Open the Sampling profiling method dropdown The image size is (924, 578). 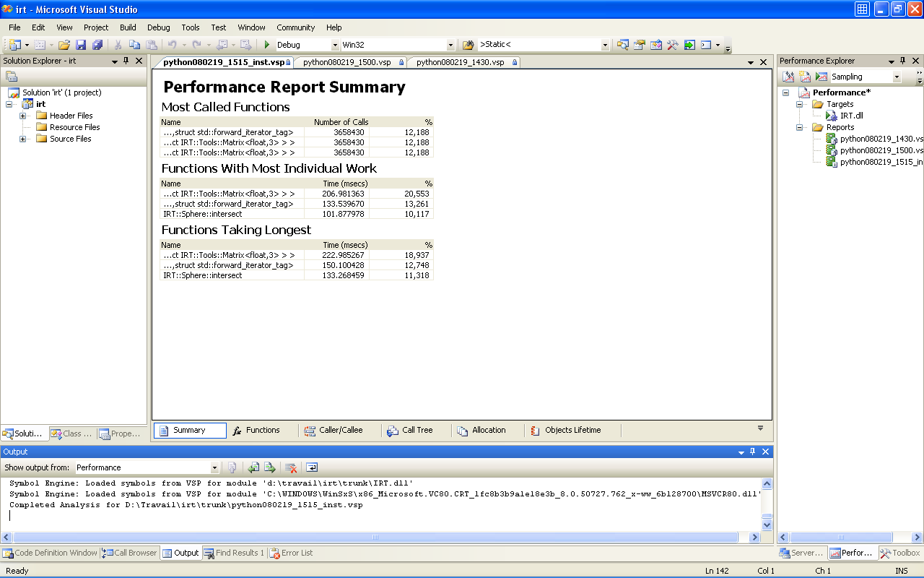click(x=897, y=77)
